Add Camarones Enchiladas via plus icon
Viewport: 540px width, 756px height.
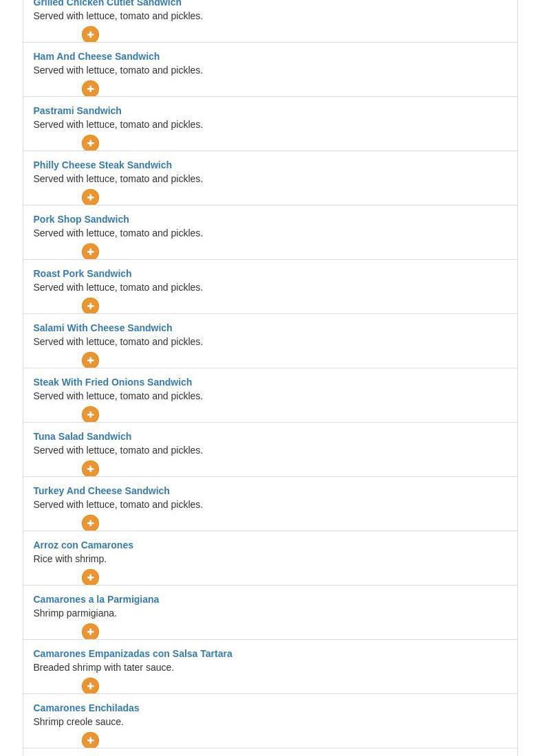(x=90, y=740)
